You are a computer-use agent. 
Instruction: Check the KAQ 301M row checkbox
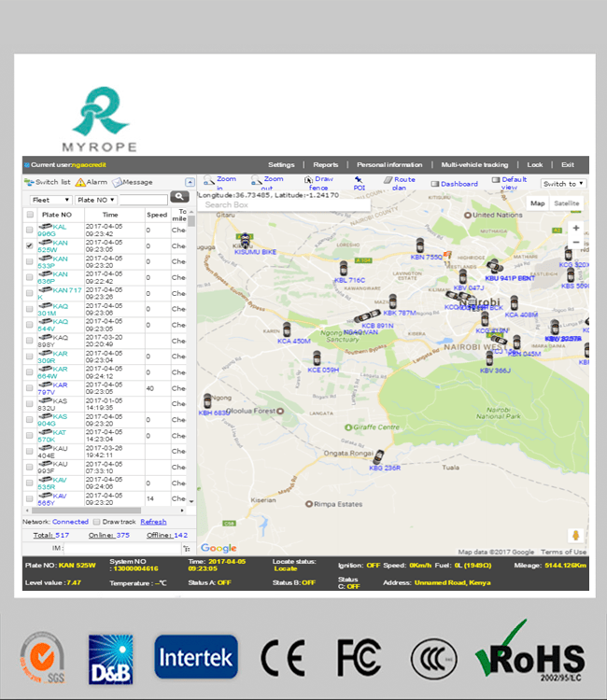pyautogui.click(x=30, y=309)
